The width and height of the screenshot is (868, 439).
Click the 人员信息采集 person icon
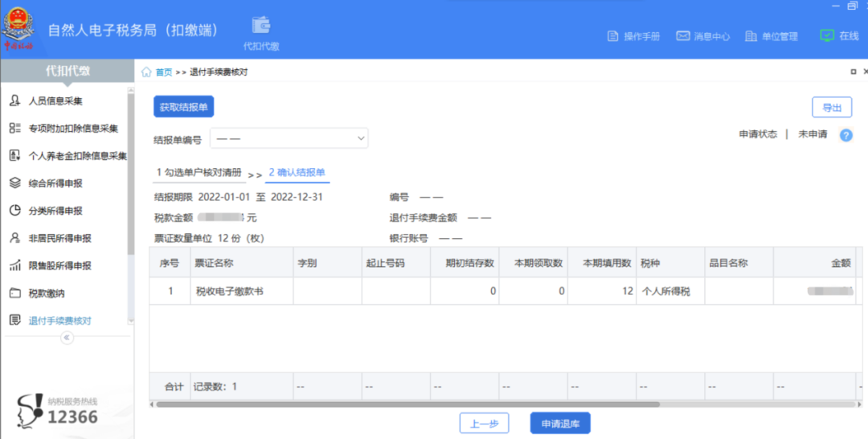[15, 101]
